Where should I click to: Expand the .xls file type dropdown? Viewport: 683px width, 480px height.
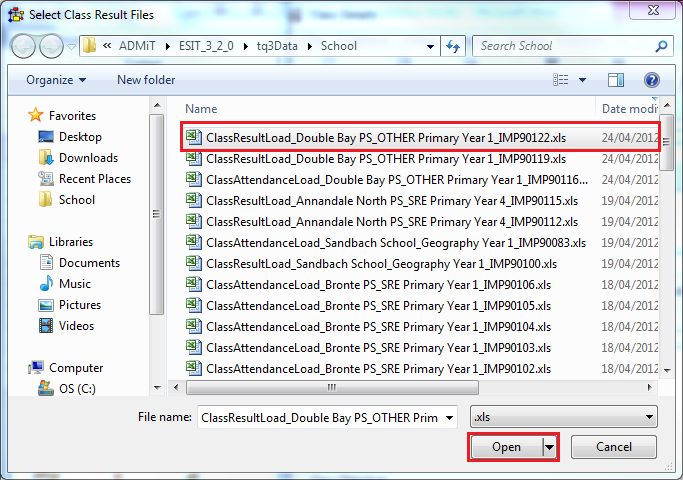649,417
